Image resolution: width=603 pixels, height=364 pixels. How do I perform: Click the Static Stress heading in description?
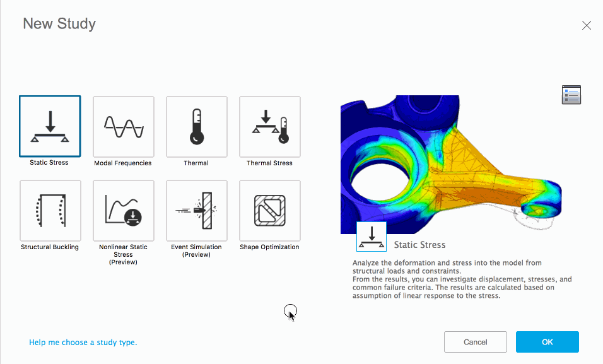[419, 245]
